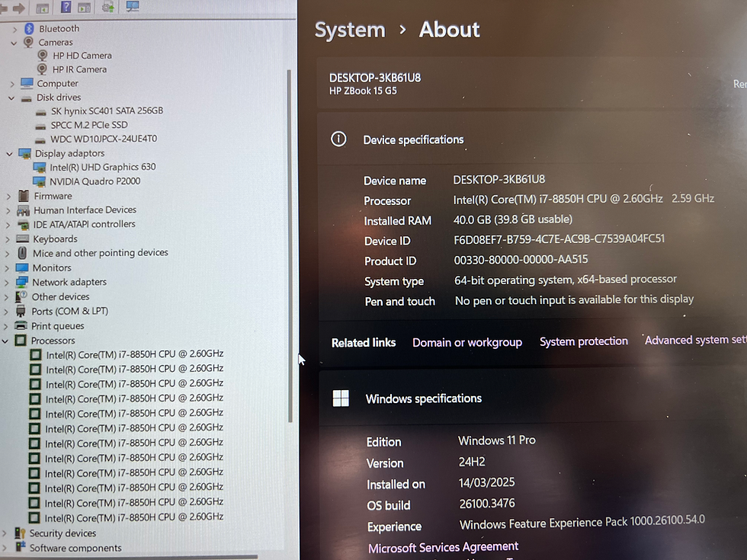Image resolution: width=747 pixels, height=560 pixels.
Task: Collapse the Display adaptors tree node
Action: [9, 154]
